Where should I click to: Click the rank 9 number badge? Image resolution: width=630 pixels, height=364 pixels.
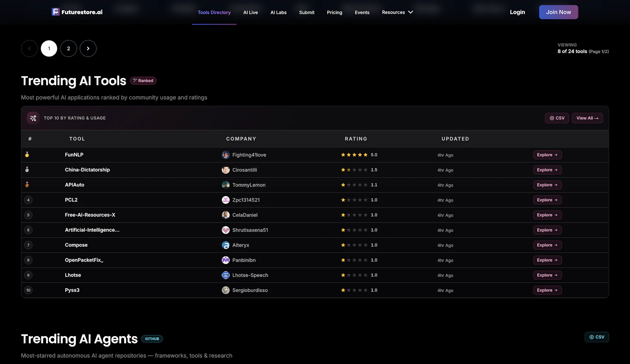[28, 275]
